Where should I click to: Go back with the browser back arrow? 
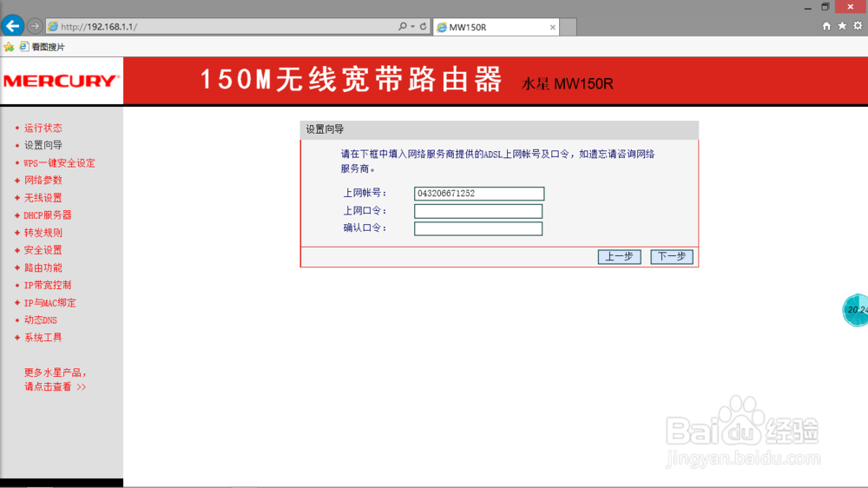[x=12, y=25]
